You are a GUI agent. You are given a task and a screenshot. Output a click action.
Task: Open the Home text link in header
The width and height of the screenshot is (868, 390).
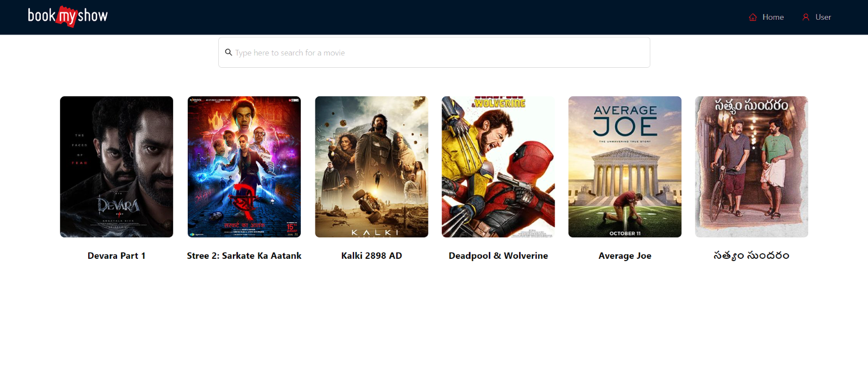(772, 18)
